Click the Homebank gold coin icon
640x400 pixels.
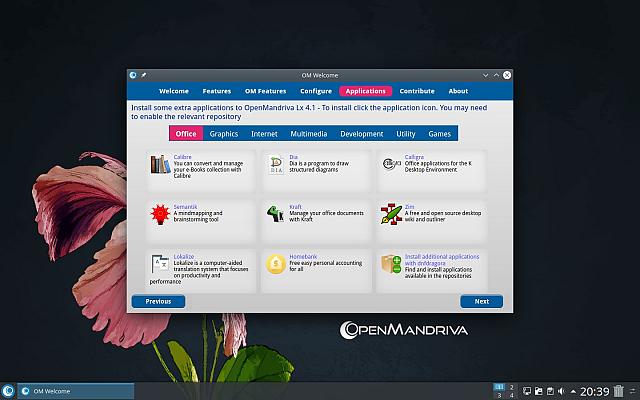tap(275, 264)
